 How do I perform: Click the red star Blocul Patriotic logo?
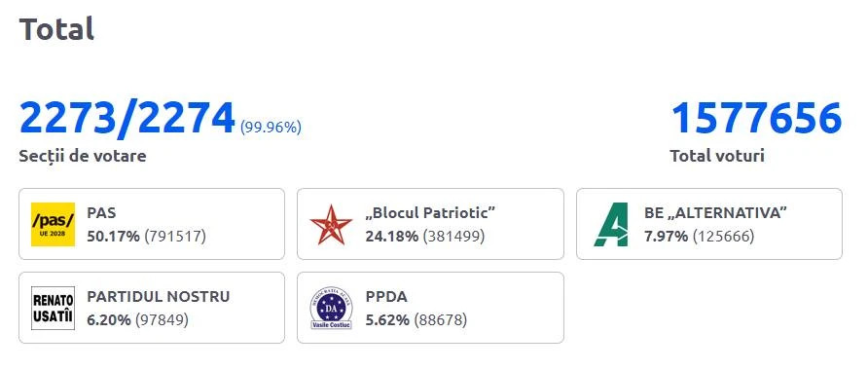pos(331,224)
